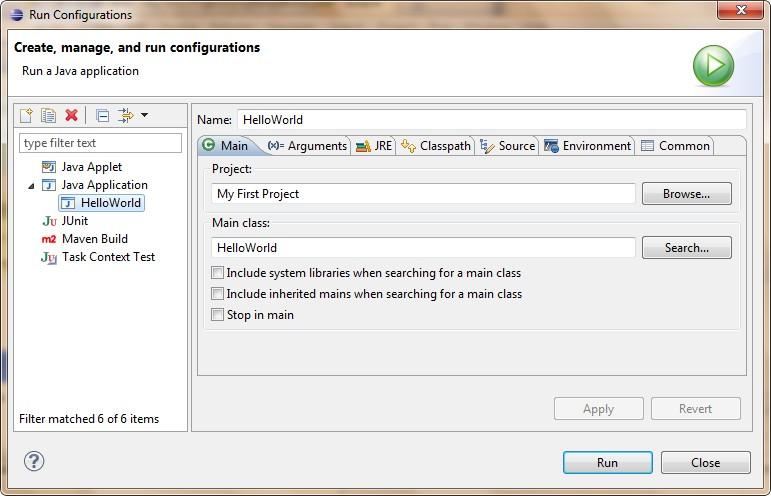The height and width of the screenshot is (496, 771).
Task: Click the Main class text field
Action: [423, 248]
